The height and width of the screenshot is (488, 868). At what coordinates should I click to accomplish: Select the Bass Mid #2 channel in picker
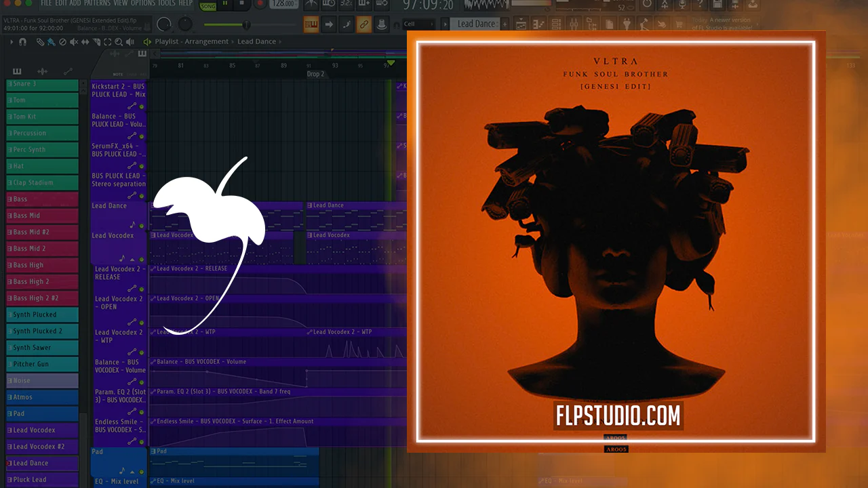(x=42, y=232)
